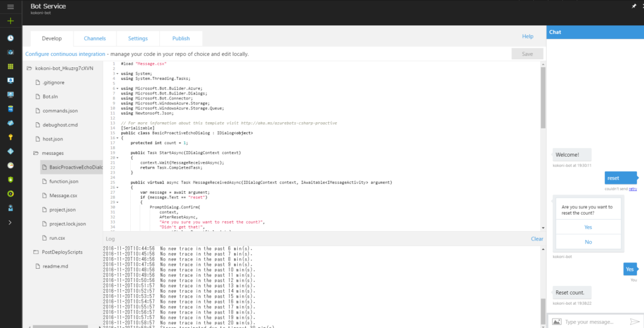Click the Chat panel header
The width and height of the screenshot is (644, 328).
pyautogui.click(x=595, y=32)
